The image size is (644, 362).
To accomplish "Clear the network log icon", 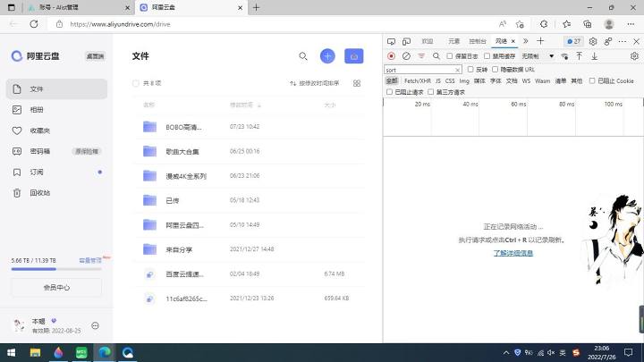I will (x=406, y=56).
